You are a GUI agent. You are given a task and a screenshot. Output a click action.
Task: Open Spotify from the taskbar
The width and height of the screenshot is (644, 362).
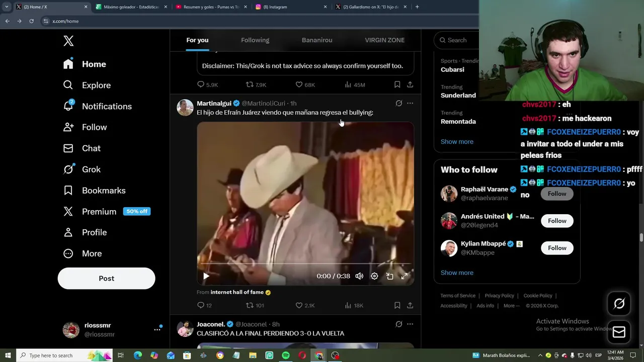coord(286,355)
